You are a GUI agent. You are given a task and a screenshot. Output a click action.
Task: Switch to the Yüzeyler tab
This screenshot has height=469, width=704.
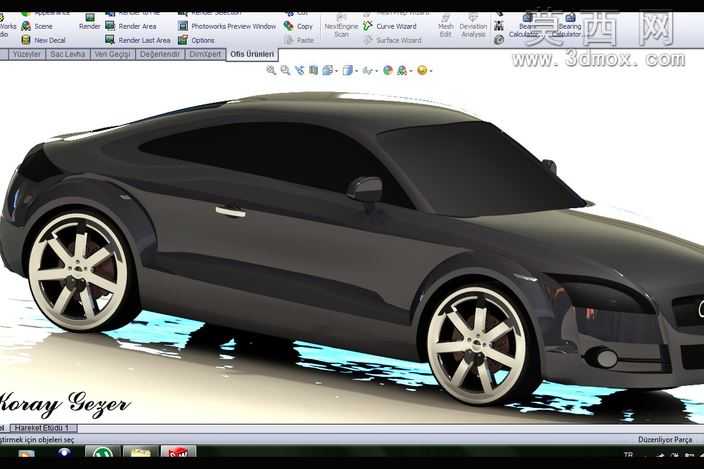(26, 54)
